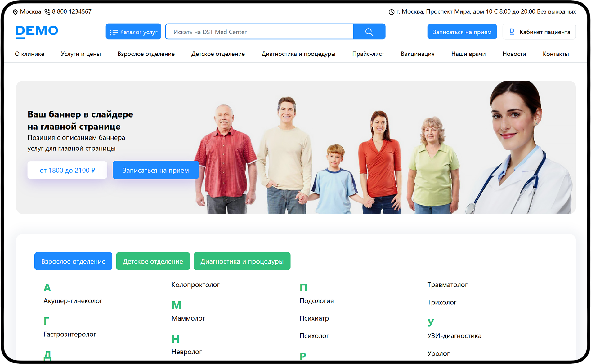This screenshot has height=364, width=591.
Task: Click the banner price от 1800 до 2100 ₽
Action: (67, 170)
